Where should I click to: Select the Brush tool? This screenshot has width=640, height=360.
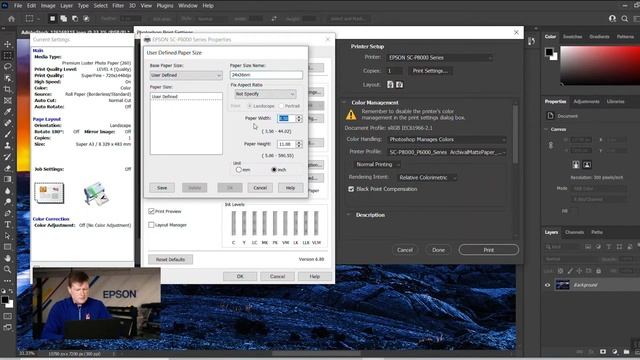7,134
